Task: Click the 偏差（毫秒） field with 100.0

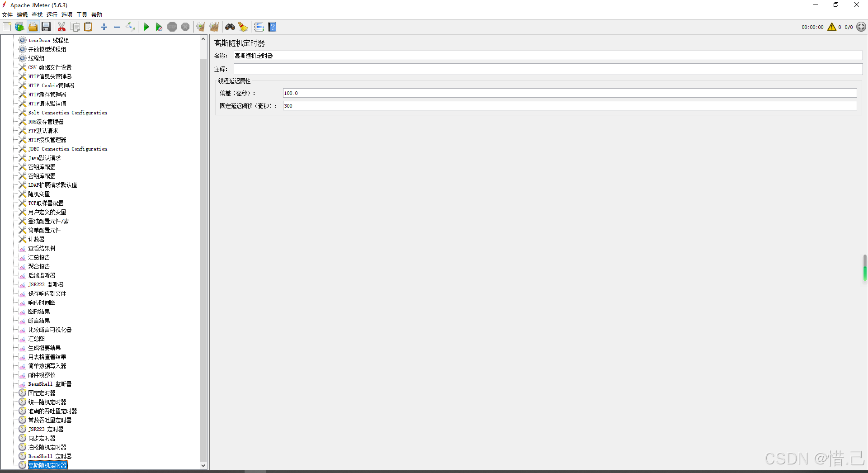Action: pyautogui.click(x=570, y=93)
